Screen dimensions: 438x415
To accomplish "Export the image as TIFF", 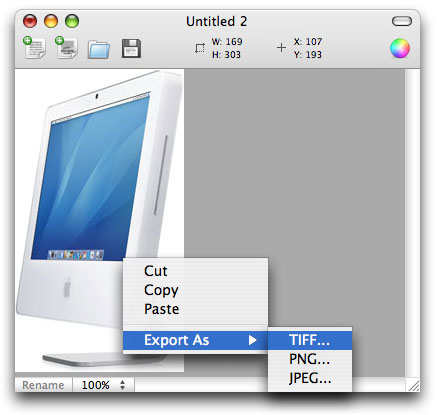I will (x=310, y=340).
